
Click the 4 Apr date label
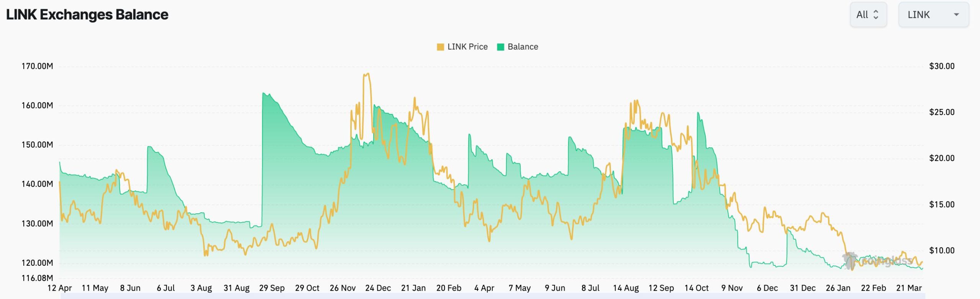[484, 288]
